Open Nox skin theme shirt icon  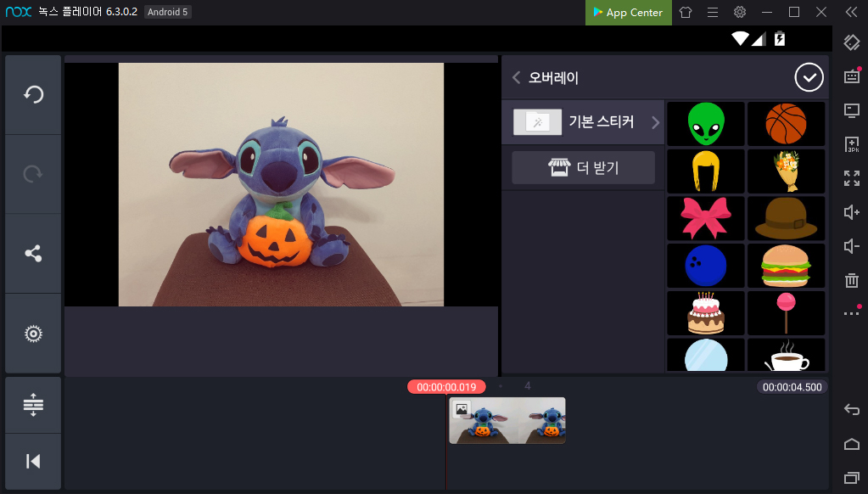pos(686,12)
